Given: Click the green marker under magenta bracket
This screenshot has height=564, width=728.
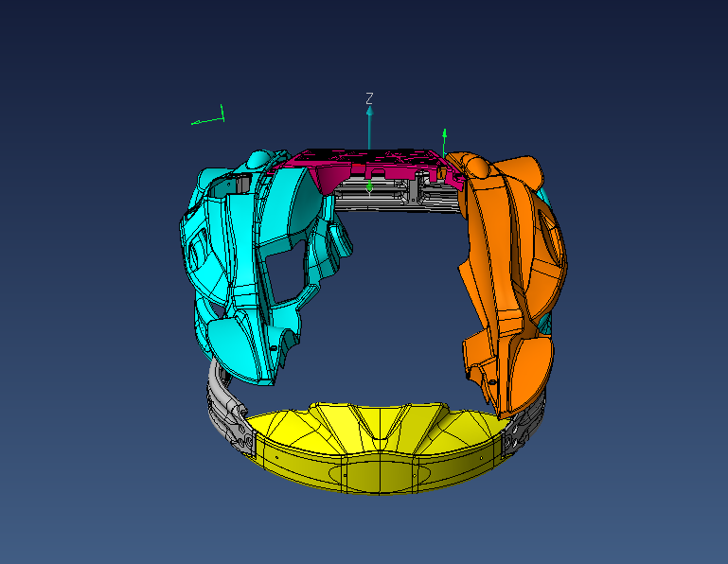Looking at the screenshot, I should [369, 186].
